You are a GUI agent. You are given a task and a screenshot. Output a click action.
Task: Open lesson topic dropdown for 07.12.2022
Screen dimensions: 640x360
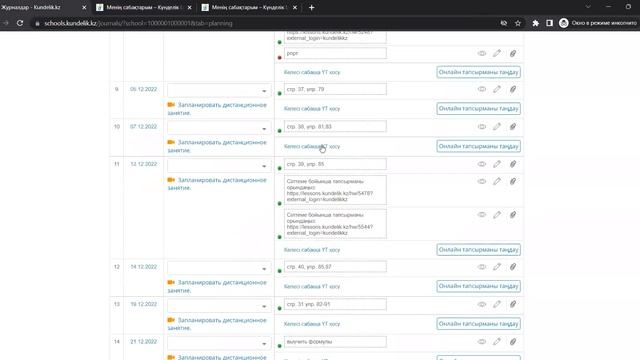point(219,128)
